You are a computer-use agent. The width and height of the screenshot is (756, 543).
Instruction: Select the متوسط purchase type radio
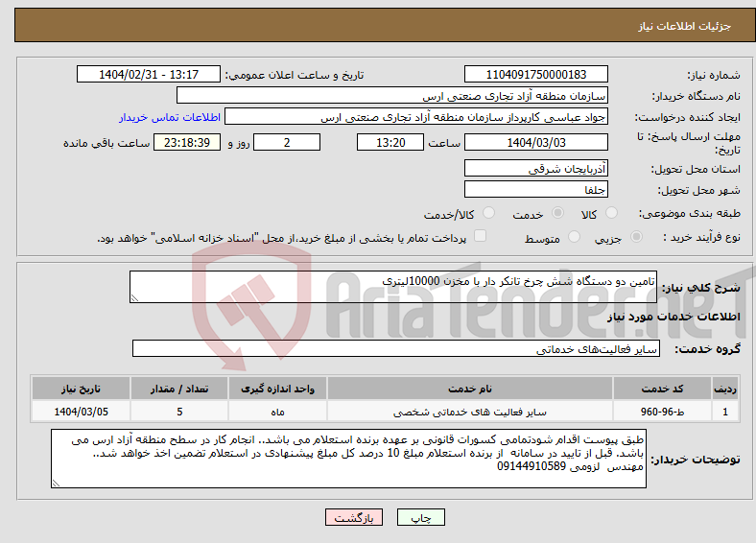point(574,236)
